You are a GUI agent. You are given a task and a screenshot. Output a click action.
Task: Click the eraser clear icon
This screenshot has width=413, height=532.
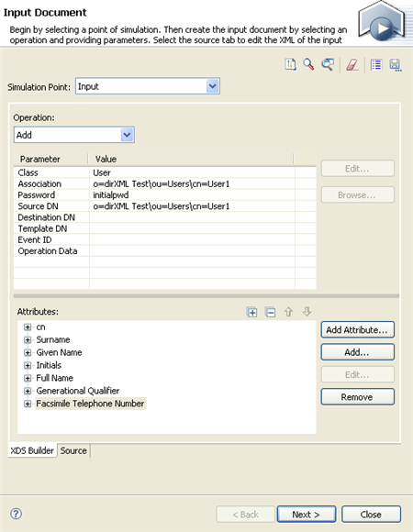352,64
